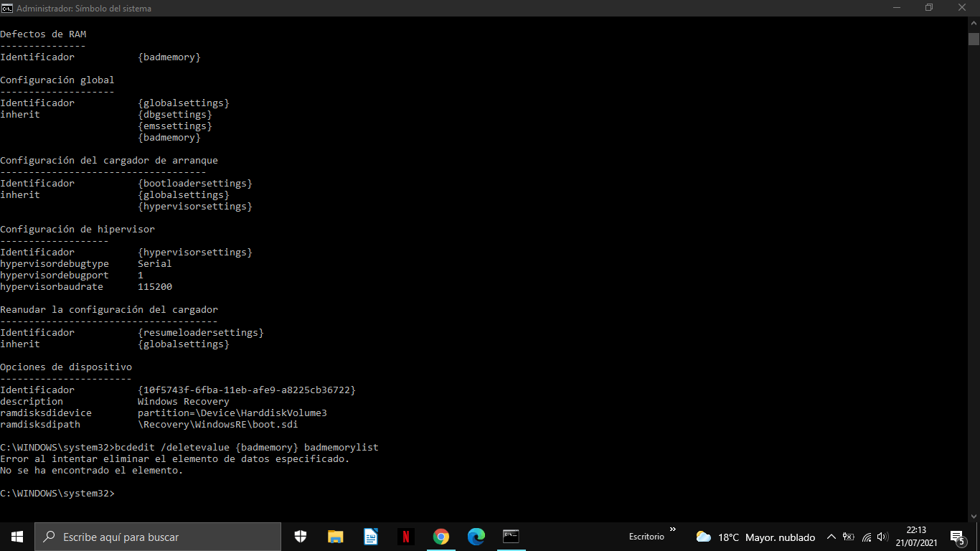Image resolution: width=980 pixels, height=551 pixels.
Task: Open the Wi-Fi network tray icon
Action: click(867, 537)
